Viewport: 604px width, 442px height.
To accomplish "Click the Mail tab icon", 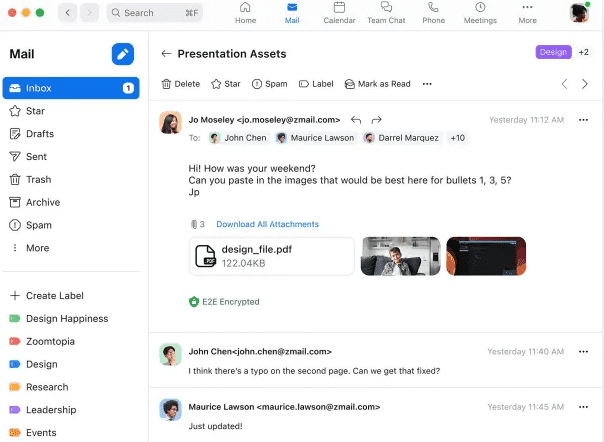I will (x=292, y=13).
